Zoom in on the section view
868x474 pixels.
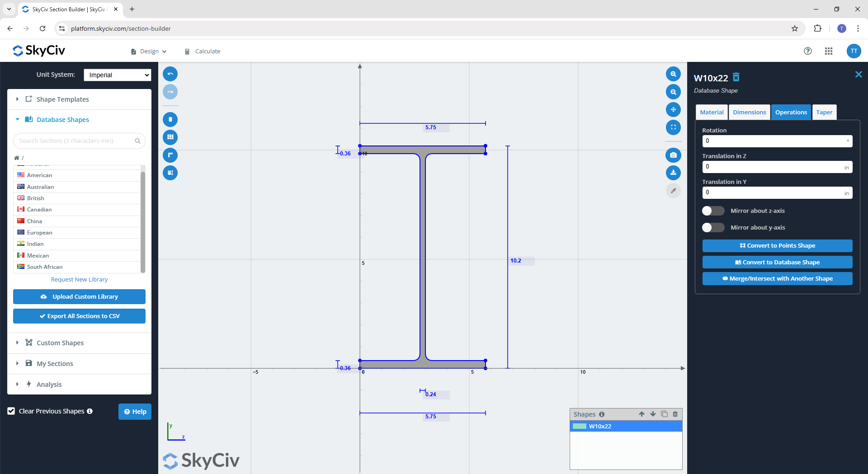click(673, 74)
